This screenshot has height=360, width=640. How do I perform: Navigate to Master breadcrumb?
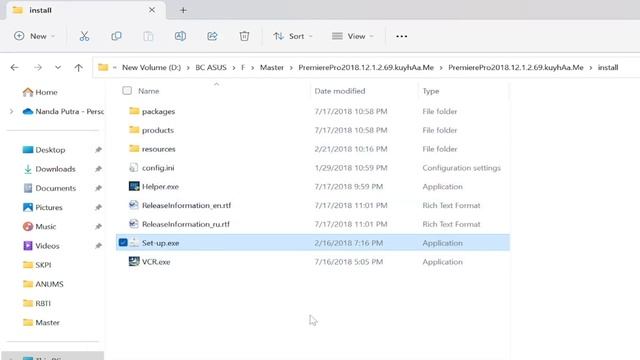pos(272,68)
